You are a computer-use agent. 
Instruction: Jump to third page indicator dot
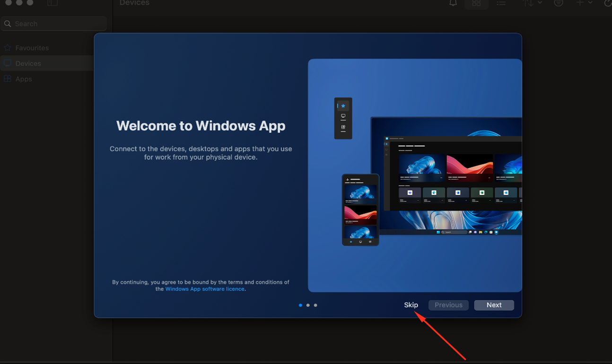(315, 305)
